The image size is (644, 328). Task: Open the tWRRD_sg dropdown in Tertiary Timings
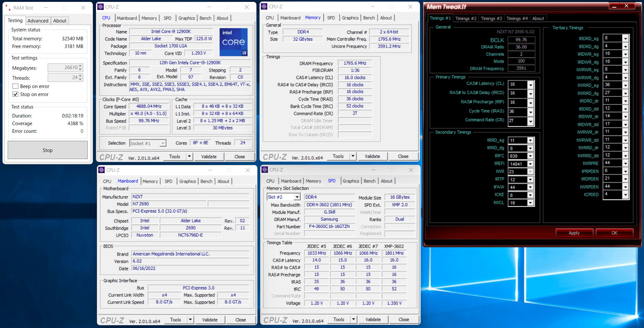click(x=625, y=85)
